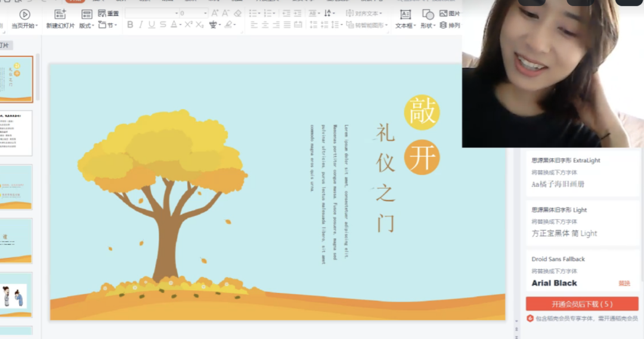Image resolution: width=644 pixels, height=339 pixels.
Task: Click the font color A swatch
Action: coord(175,25)
